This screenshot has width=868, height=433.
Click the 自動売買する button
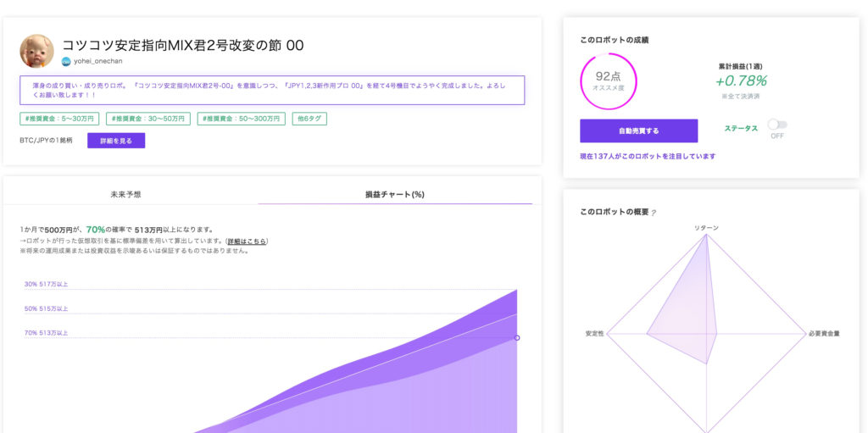pyautogui.click(x=639, y=131)
